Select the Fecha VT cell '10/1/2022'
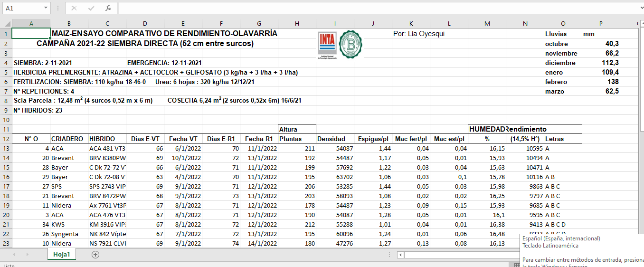The height and width of the screenshot is (267, 644). pyautogui.click(x=183, y=158)
